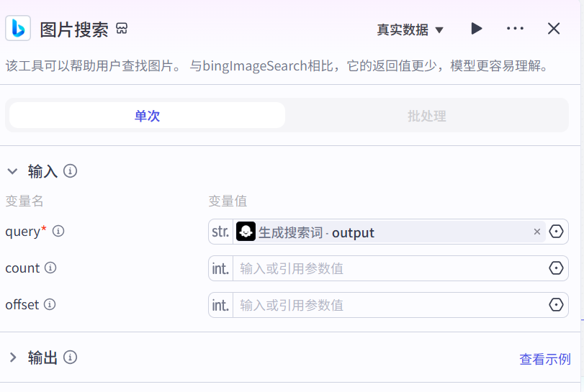584x392 pixels.
Task: Click the offset value input field
Action: 389,305
